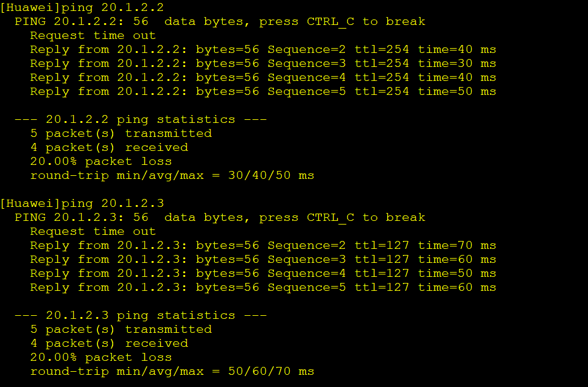Click the last 20.00% packet loss line
The image size is (588, 387).
101,357
